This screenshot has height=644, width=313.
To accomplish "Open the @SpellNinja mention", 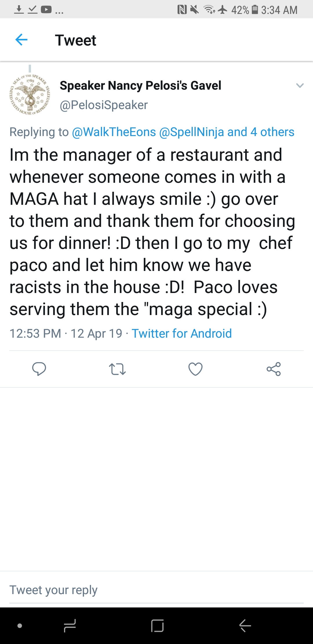I will pyautogui.click(x=192, y=132).
